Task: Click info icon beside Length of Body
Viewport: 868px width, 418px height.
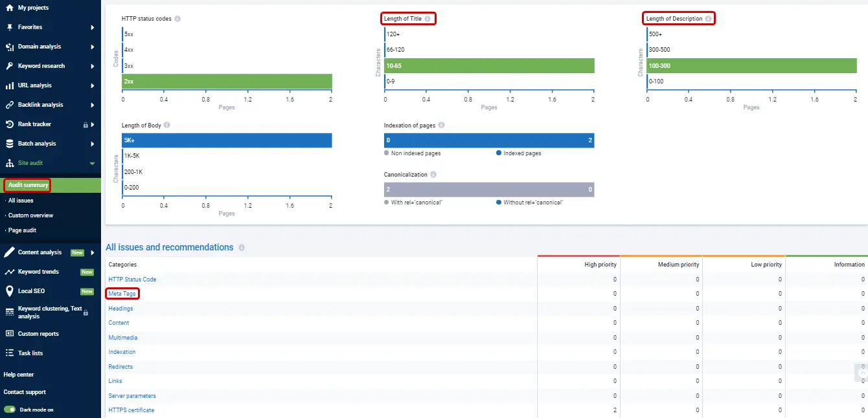Action: 166,125
